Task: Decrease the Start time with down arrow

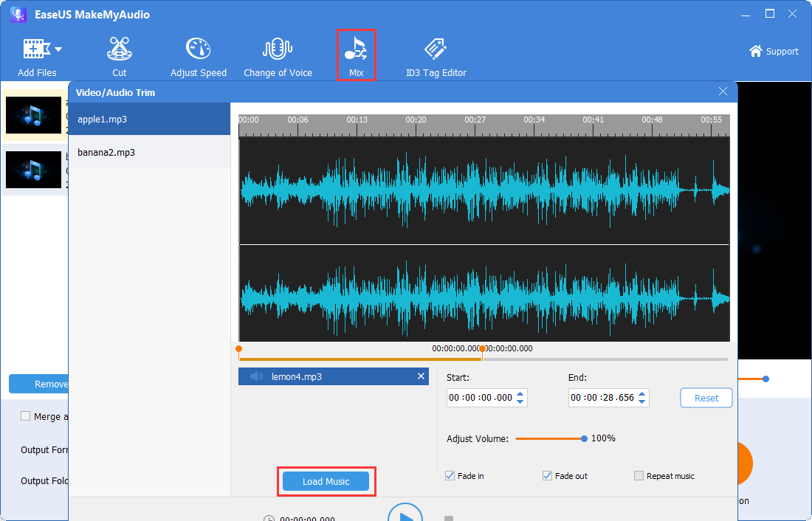Action: point(520,402)
